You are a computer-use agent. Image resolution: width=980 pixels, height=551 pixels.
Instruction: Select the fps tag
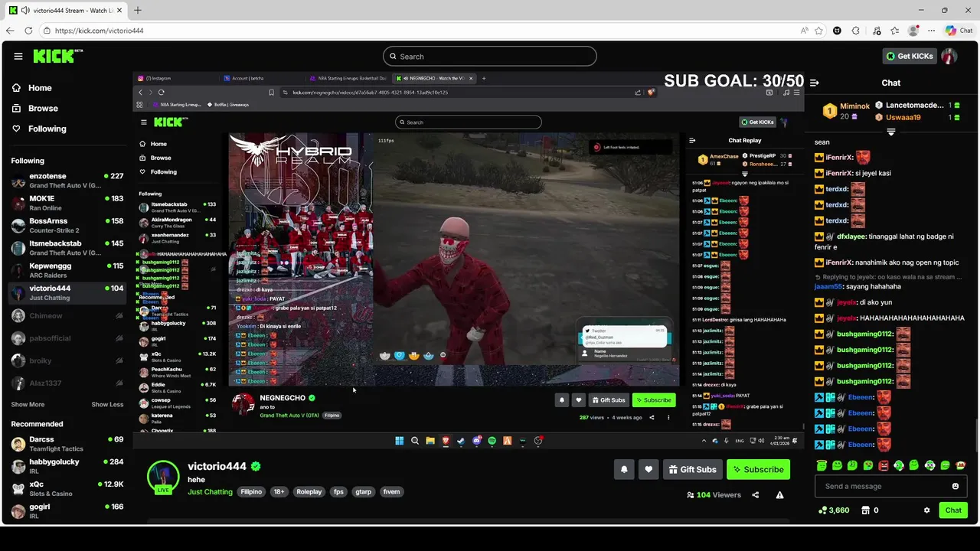click(x=338, y=492)
